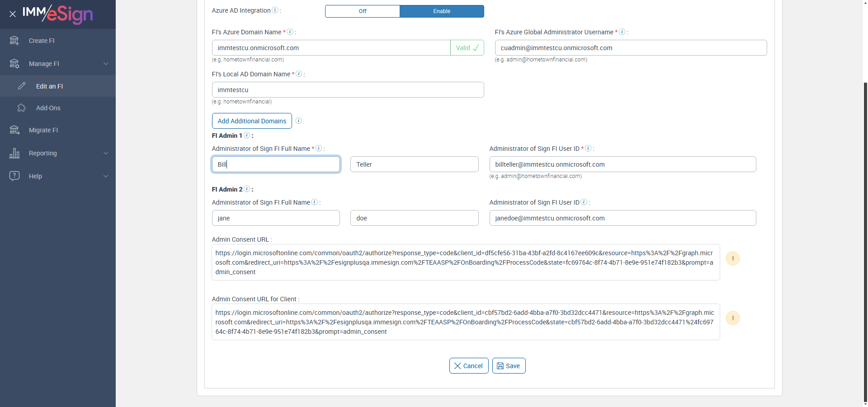Click the Migrate FI sidebar icon

click(x=14, y=130)
